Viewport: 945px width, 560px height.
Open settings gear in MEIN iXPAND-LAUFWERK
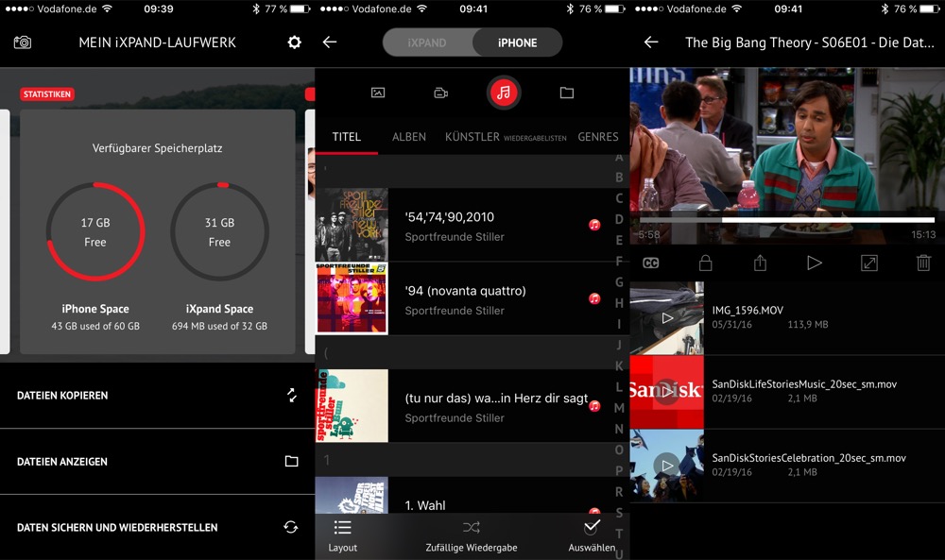click(294, 42)
